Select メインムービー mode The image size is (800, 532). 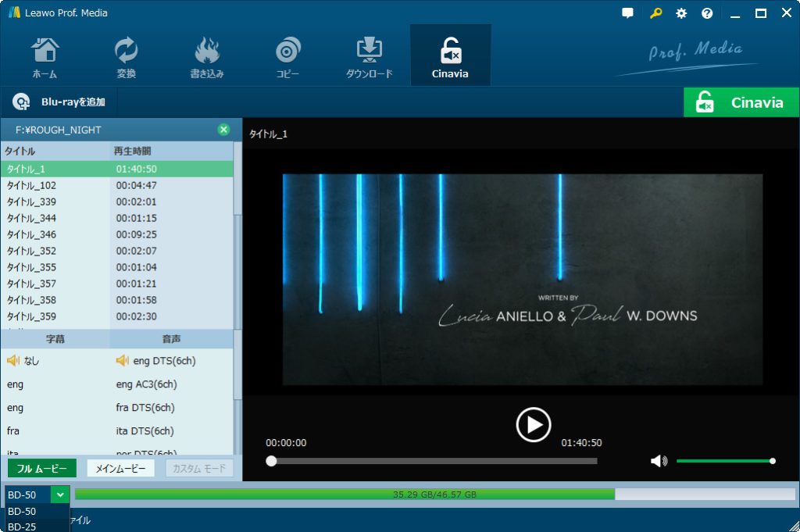[120, 468]
